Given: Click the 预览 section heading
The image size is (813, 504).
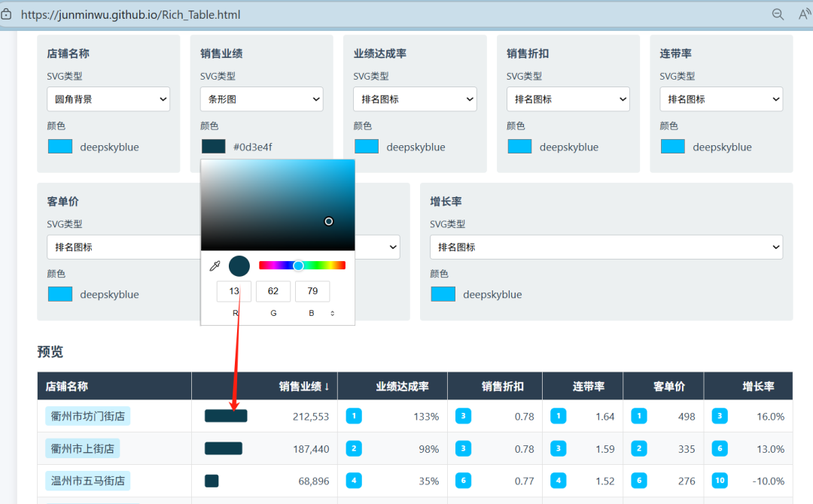Looking at the screenshot, I should pyautogui.click(x=50, y=352).
